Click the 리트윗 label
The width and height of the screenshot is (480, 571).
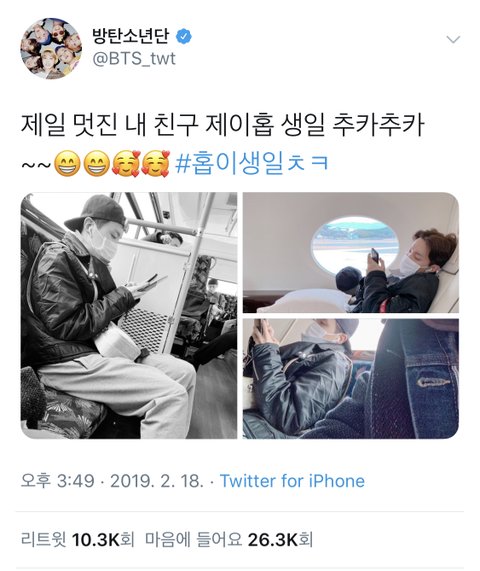coord(44,540)
